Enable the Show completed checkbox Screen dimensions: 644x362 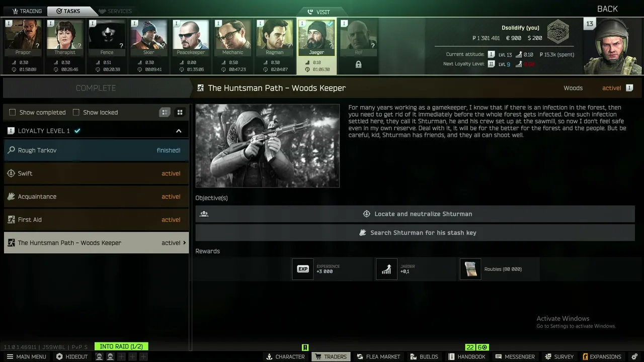click(13, 112)
